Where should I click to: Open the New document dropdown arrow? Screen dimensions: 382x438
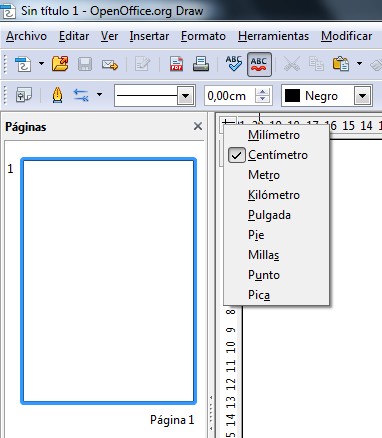pos(41,63)
